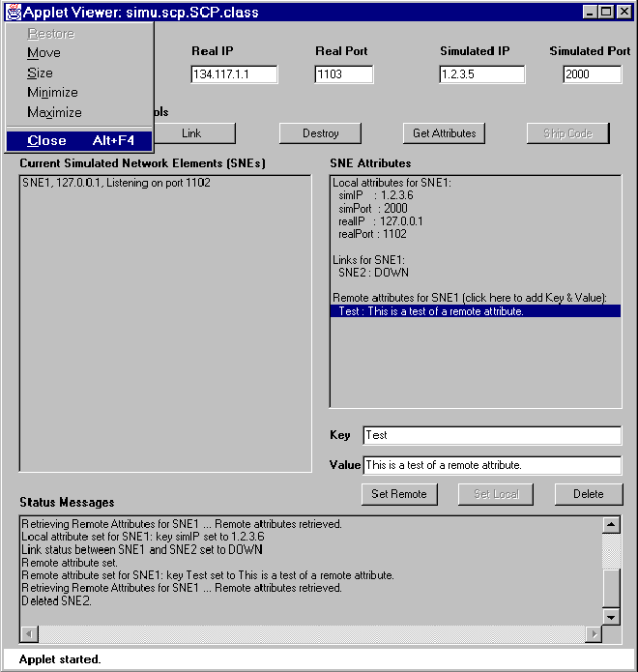The width and height of the screenshot is (638, 672).
Task: Click the Set Remote button
Action: coord(399,494)
